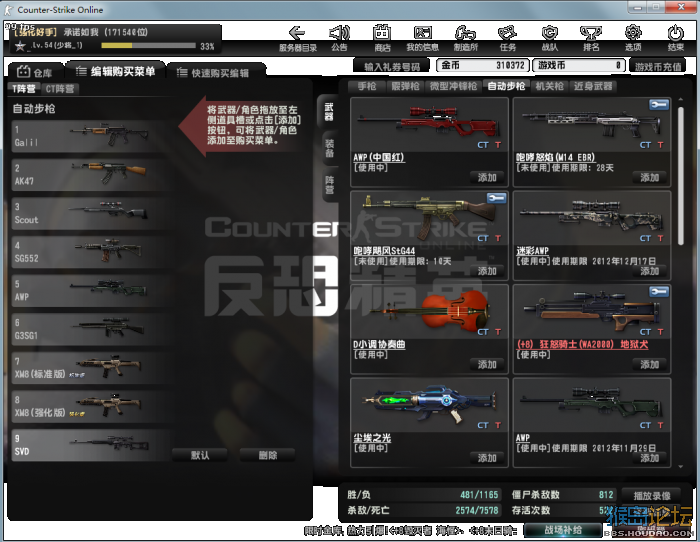
Task: Select the CT阵营 tab
Action: click(60, 88)
